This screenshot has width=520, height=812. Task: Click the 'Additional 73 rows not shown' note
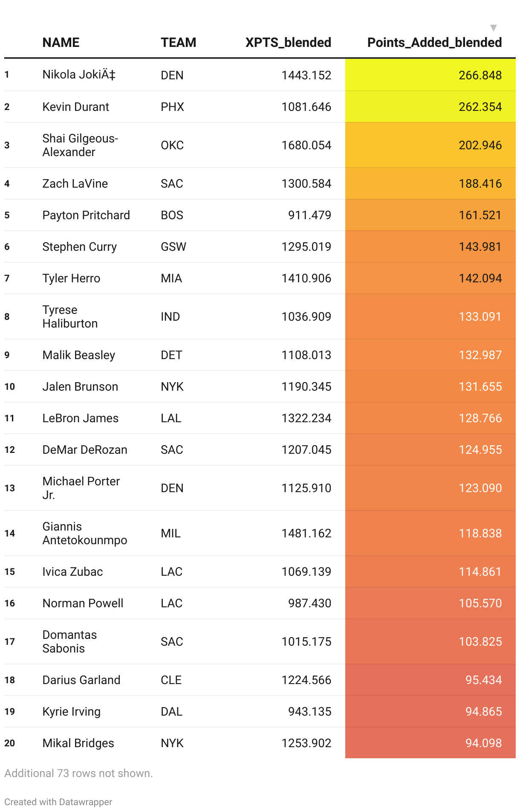tap(78, 773)
